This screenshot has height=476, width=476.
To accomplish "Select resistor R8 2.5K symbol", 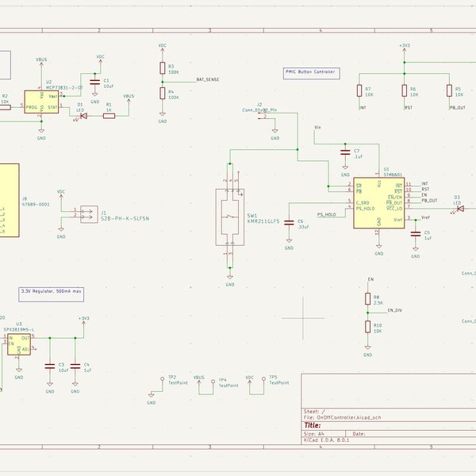I will pyautogui.click(x=367, y=299).
